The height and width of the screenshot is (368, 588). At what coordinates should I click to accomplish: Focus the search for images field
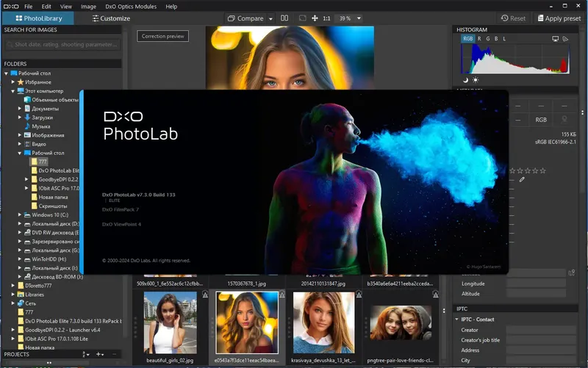point(62,45)
